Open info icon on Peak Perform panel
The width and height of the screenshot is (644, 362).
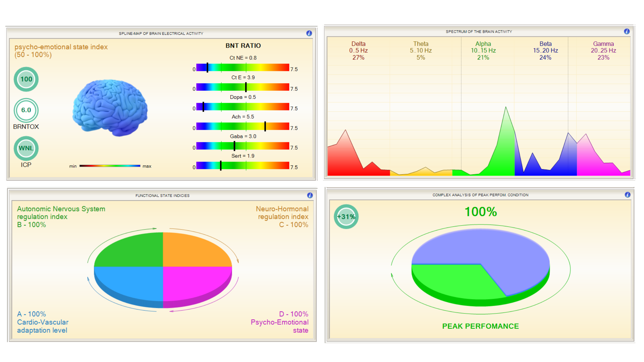(x=627, y=195)
